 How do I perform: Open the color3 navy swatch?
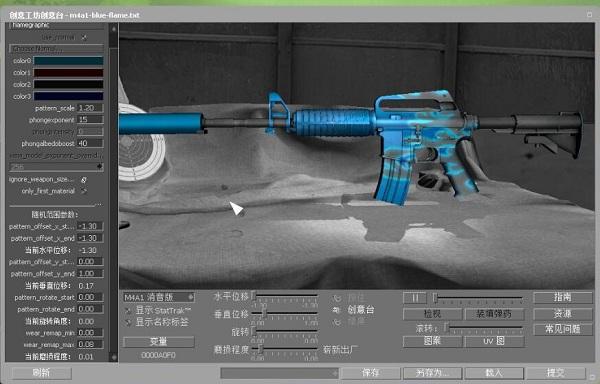pos(68,96)
